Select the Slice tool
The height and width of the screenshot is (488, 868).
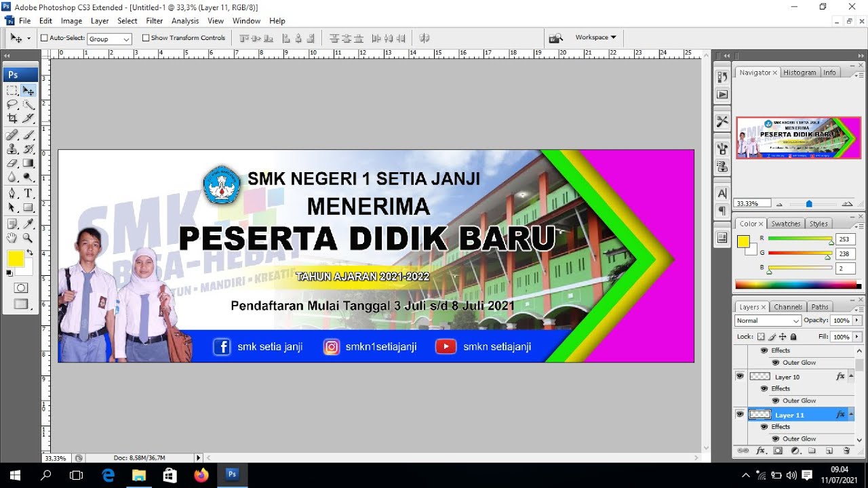point(28,119)
